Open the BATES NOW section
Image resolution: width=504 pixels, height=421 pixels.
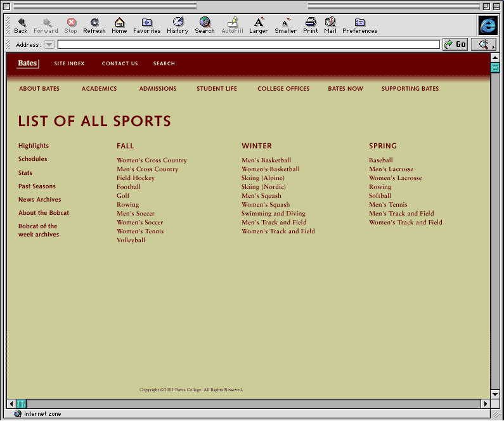[x=346, y=88]
